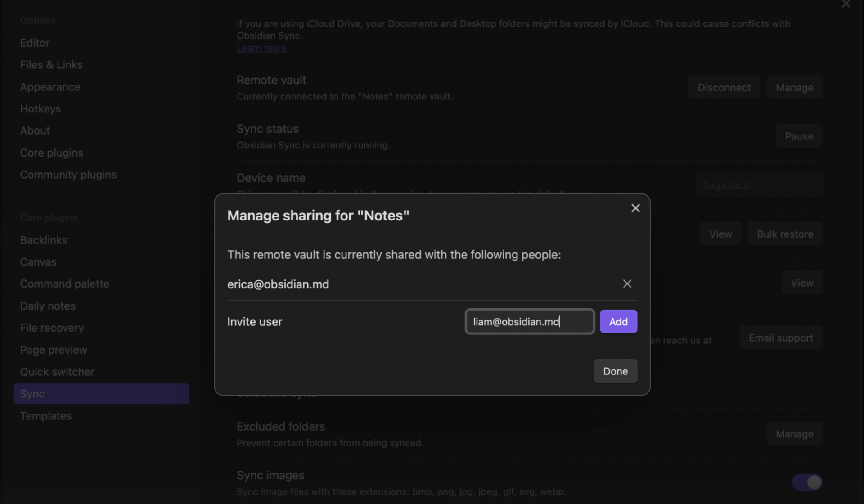Toggle the Sync images switch

point(807,482)
